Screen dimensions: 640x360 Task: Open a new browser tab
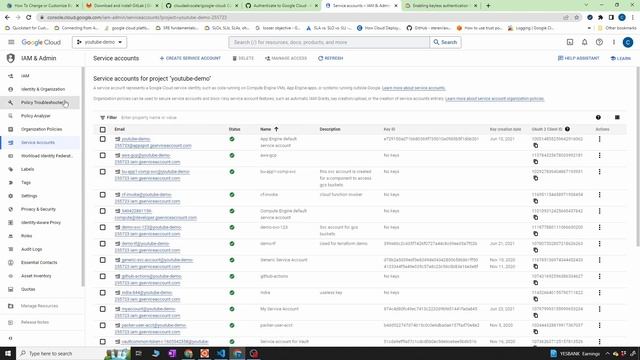pyautogui.click(x=488, y=6)
